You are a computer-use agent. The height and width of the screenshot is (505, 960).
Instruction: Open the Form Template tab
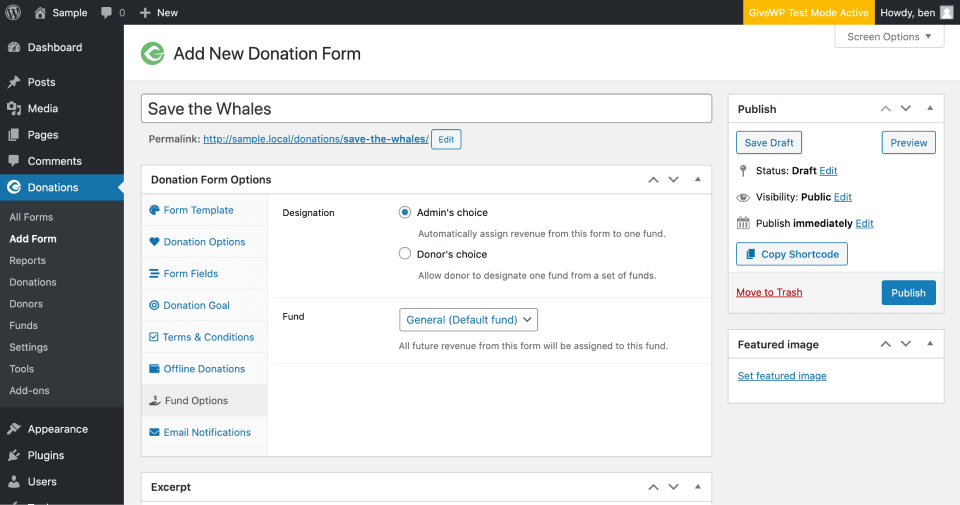pyautogui.click(x=204, y=210)
